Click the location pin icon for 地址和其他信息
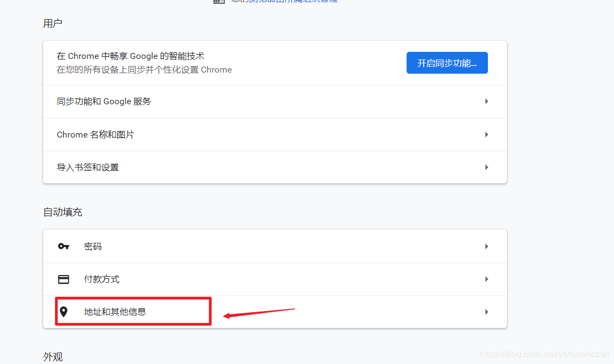Image resolution: width=614 pixels, height=364 pixels. click(x=64, y=312)
